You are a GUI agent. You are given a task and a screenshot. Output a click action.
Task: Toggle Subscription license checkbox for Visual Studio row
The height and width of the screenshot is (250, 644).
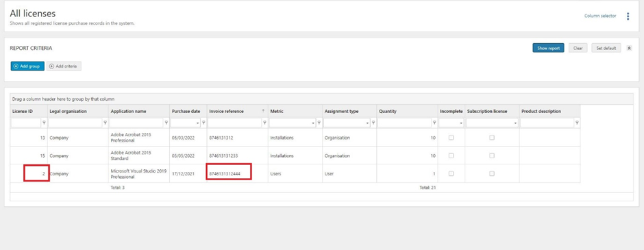(x=492, y=174)
